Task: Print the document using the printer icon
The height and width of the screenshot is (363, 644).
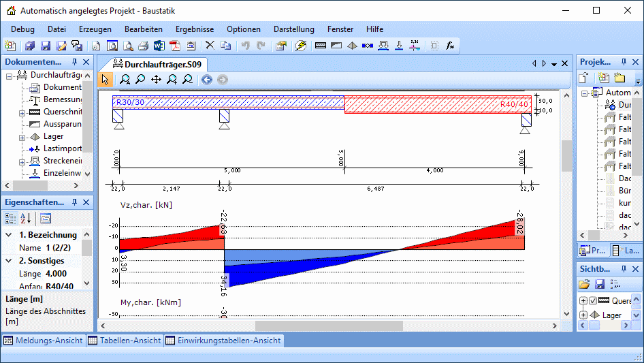Action: pyautogui.click(x=144, y=46)
